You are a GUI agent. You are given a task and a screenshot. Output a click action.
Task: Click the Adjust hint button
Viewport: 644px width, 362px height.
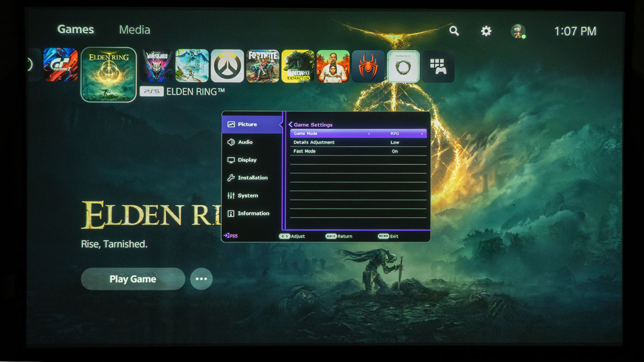coord(292,236)
